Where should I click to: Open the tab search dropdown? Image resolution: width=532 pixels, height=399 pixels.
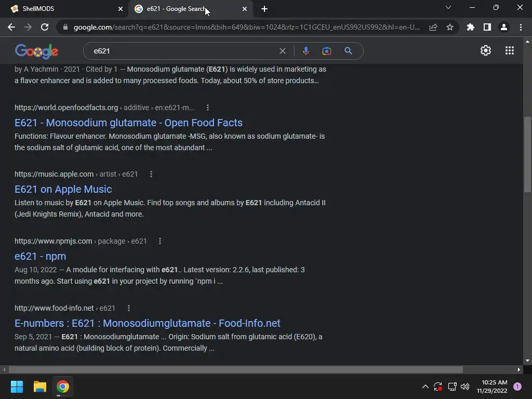tap(448, 7)
